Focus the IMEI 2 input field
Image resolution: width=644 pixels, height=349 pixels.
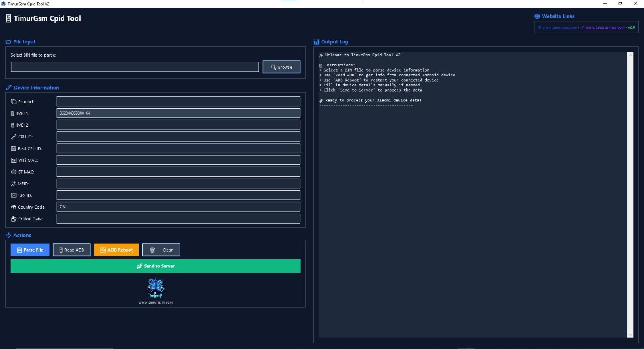[x=178, y=125]
